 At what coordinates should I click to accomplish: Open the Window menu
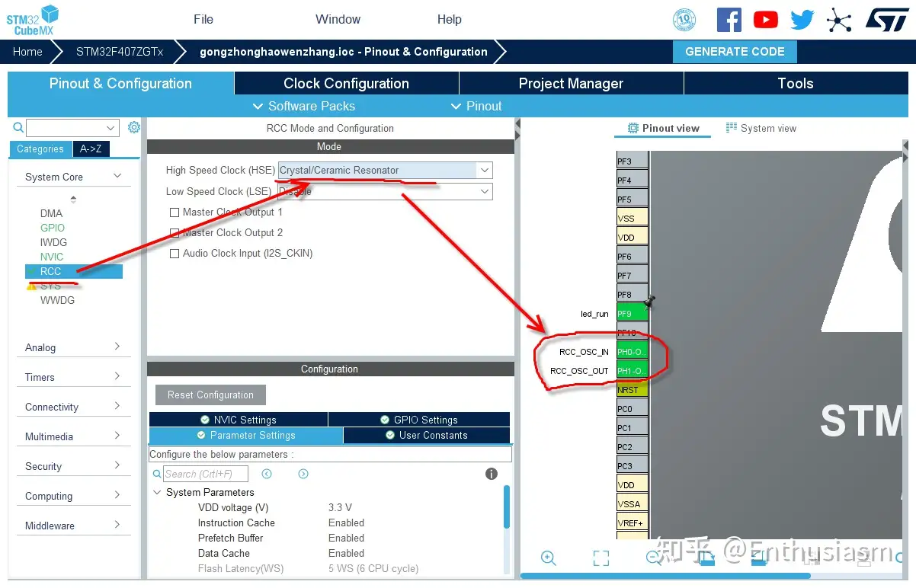[x=338, y=20]
